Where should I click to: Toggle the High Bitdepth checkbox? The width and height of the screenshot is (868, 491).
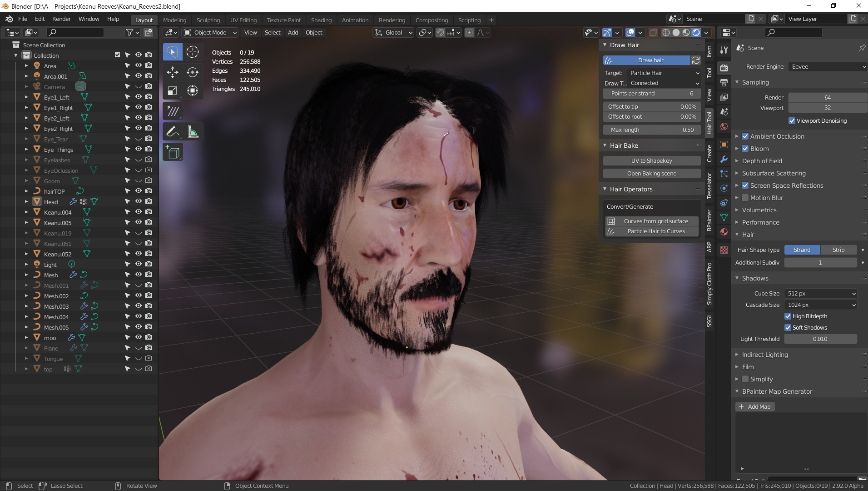click(788, 316)
